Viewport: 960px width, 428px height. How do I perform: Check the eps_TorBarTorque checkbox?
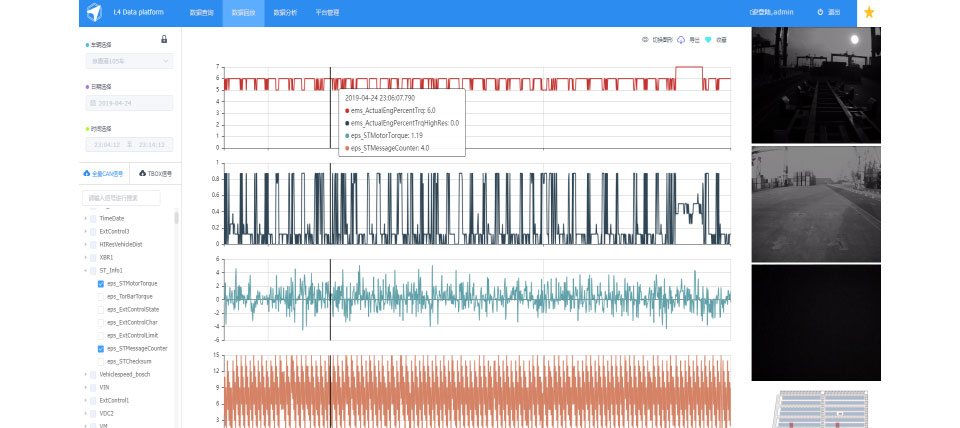point(101,296)
